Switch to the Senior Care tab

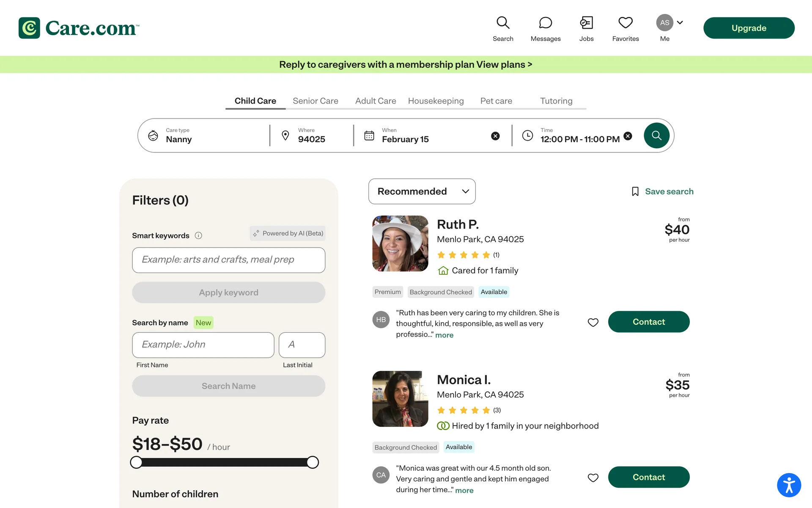[315, 101]
